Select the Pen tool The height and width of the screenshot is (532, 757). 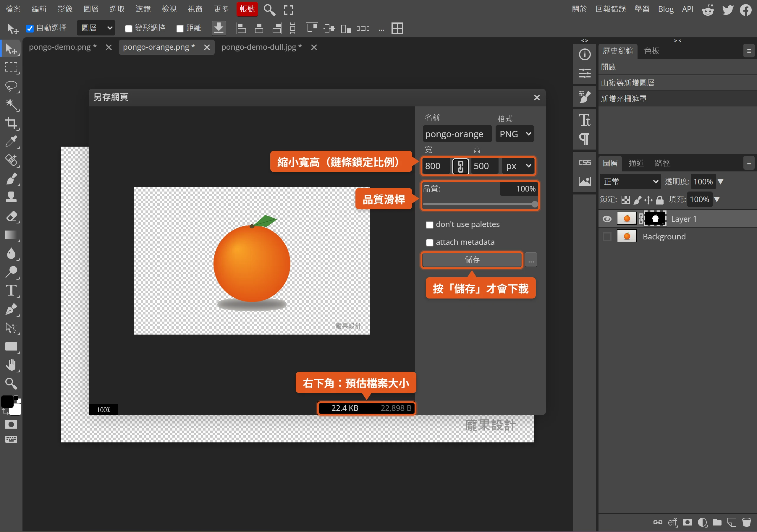click(12, 309)
